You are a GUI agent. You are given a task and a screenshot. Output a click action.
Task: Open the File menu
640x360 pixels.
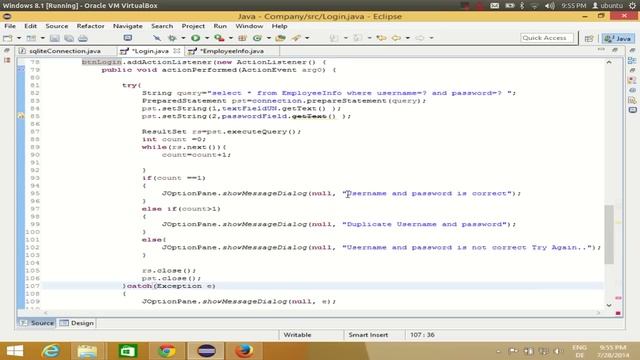coord(10,26)
